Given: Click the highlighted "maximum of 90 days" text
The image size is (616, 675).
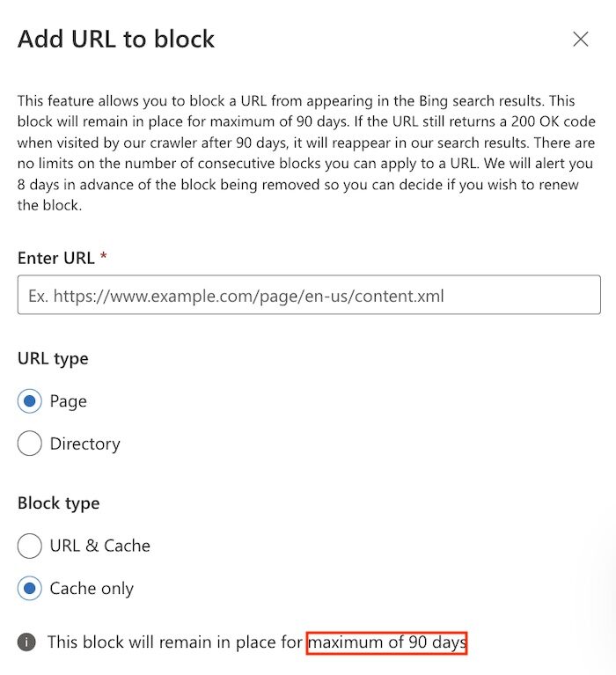Looking at the screenshot, I should pos(387,642).
